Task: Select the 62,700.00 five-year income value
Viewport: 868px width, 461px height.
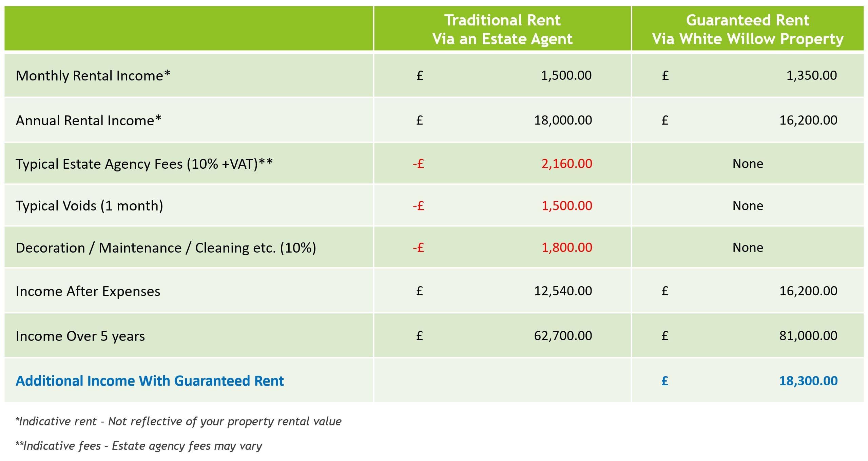Action: tap(563, 336)
